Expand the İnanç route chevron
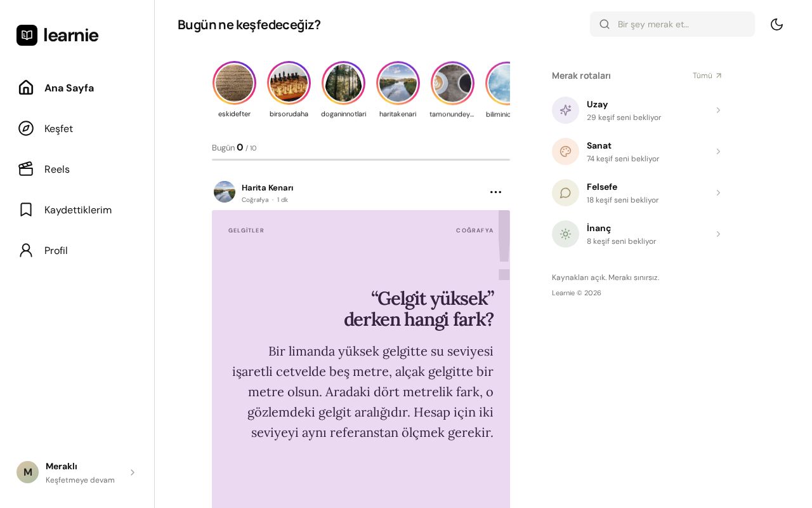Viewport: 812px width, 508px height. [718, 234]
